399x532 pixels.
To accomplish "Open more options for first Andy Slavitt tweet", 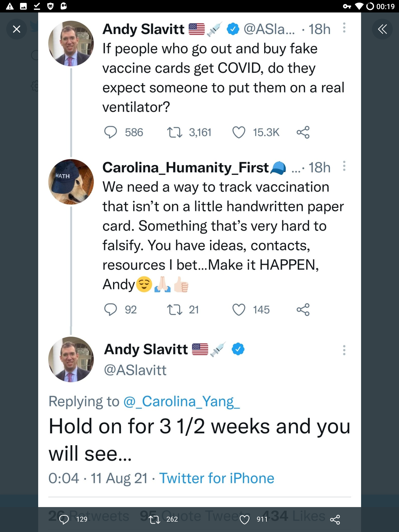I will pos(344,28).
